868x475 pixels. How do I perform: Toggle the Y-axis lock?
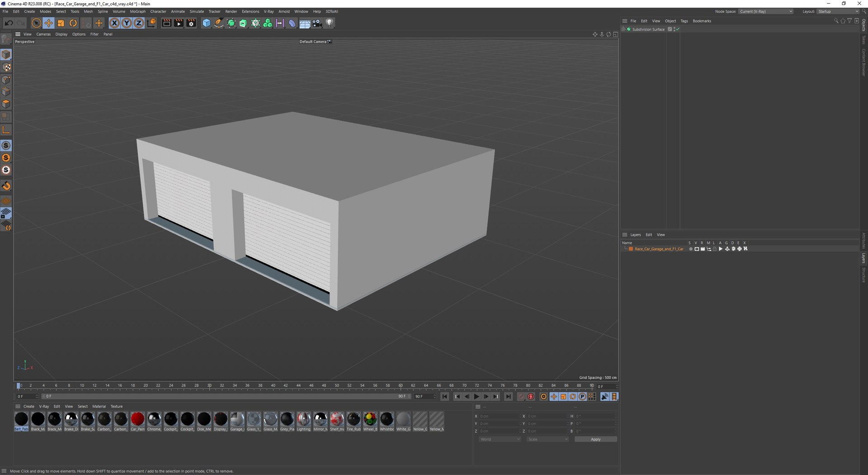(127, 23)
